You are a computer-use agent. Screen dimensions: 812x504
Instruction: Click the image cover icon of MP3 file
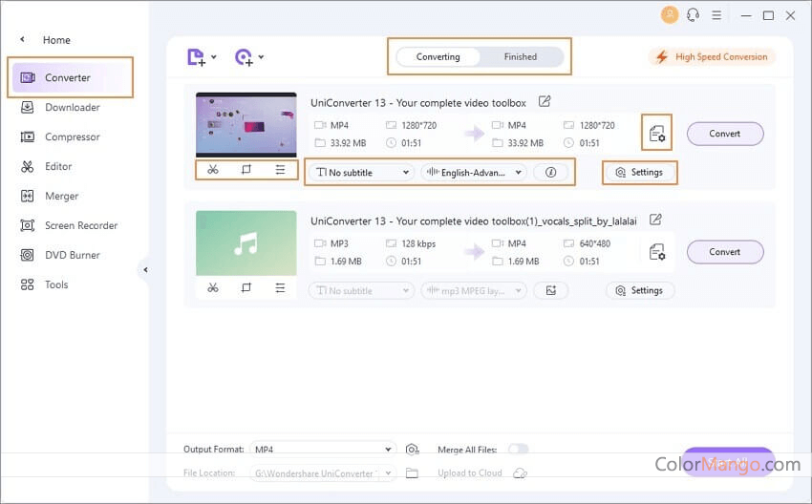pyautogui.click(x=550, y=290)
